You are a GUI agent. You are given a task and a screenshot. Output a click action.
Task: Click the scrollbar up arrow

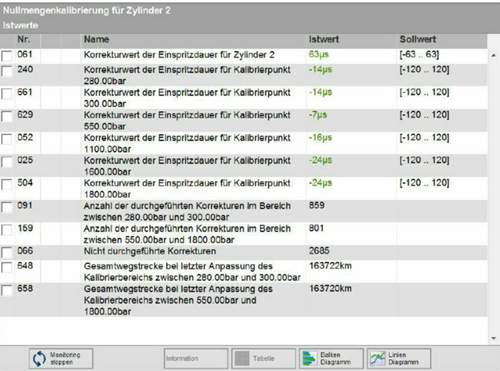[x=494, y=55]
